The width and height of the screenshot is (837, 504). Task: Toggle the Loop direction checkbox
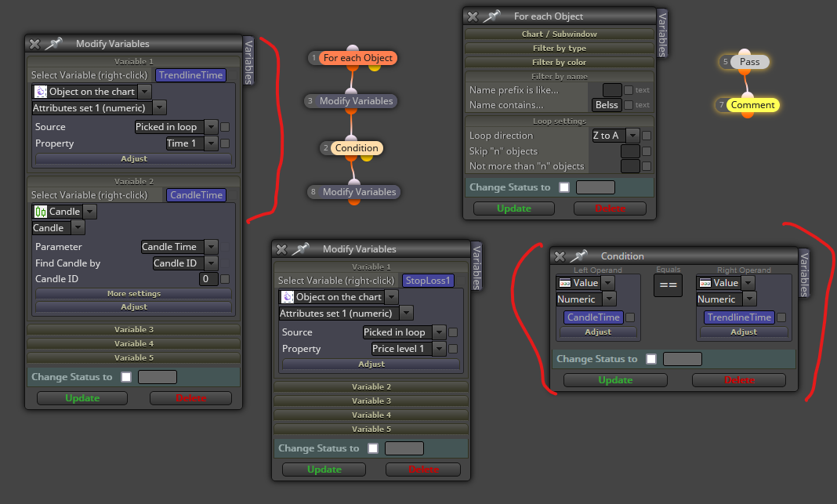tap(647, 136)
